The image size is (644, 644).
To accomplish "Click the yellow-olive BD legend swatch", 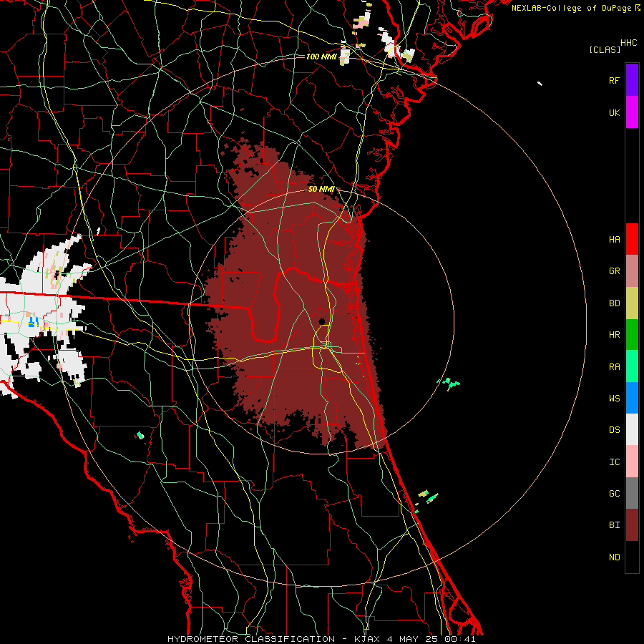I will 632,303.
